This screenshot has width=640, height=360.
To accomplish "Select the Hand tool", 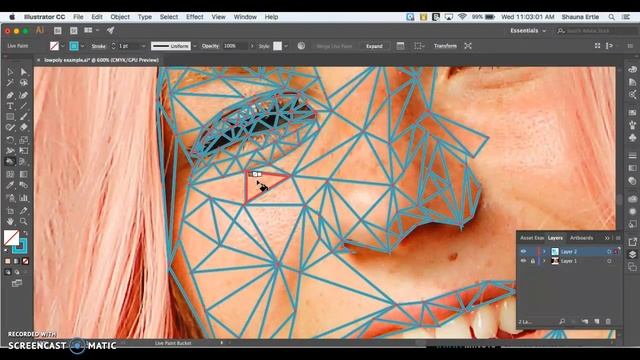I will point(10,222).
